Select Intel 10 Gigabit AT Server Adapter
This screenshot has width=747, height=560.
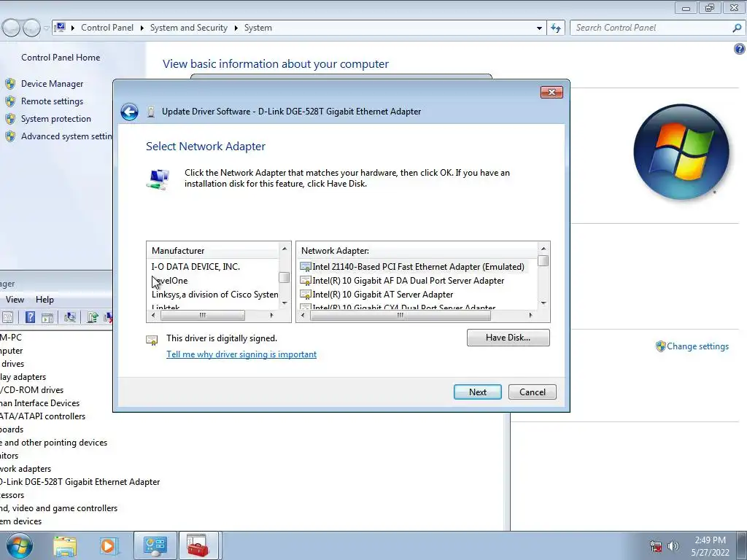point(377,295)
